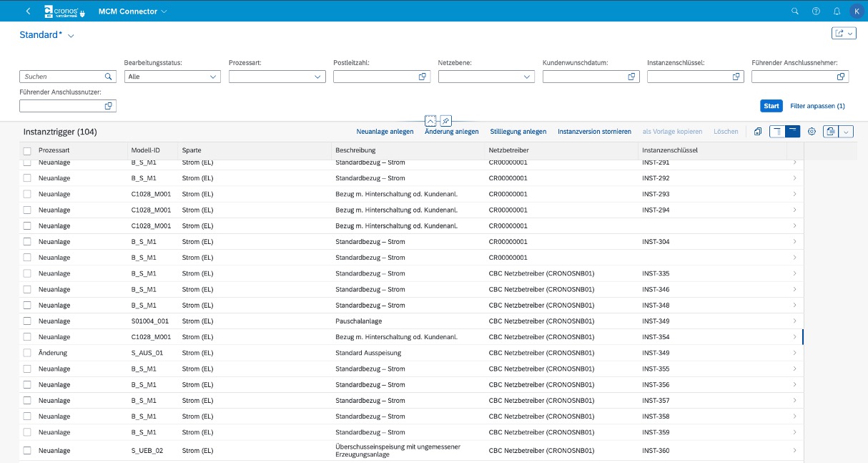
Task: Open the notifications bell
Action: [837, 11]
